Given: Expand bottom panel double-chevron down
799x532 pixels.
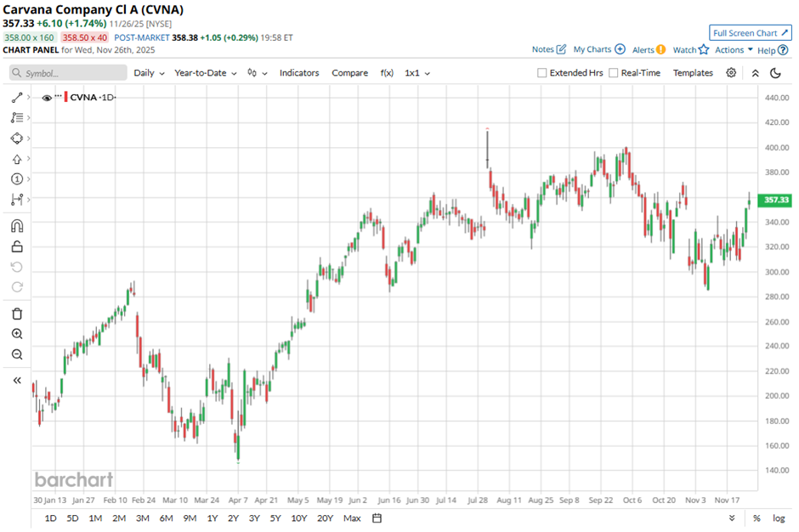Looking at the screenshot, I should tap(732, 518).
